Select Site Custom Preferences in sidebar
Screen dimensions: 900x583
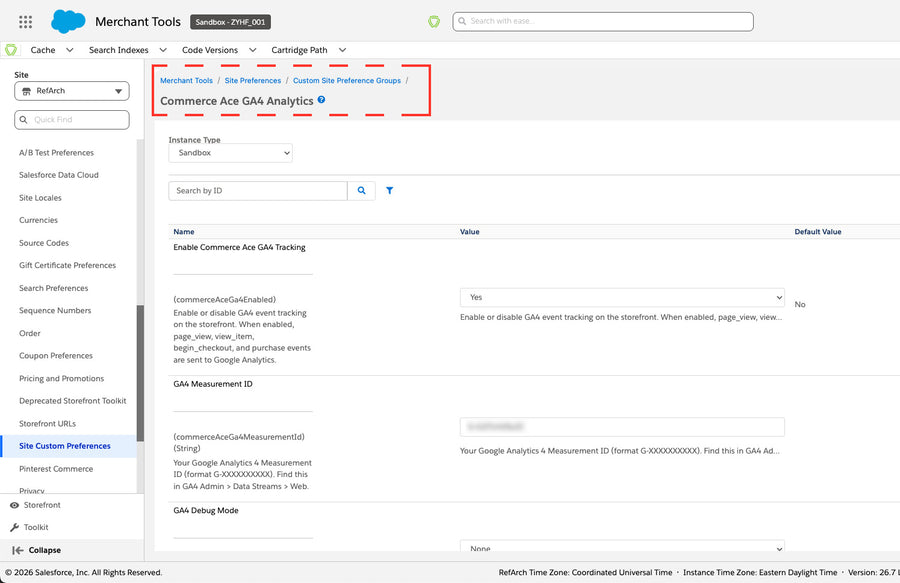[65, 446]
